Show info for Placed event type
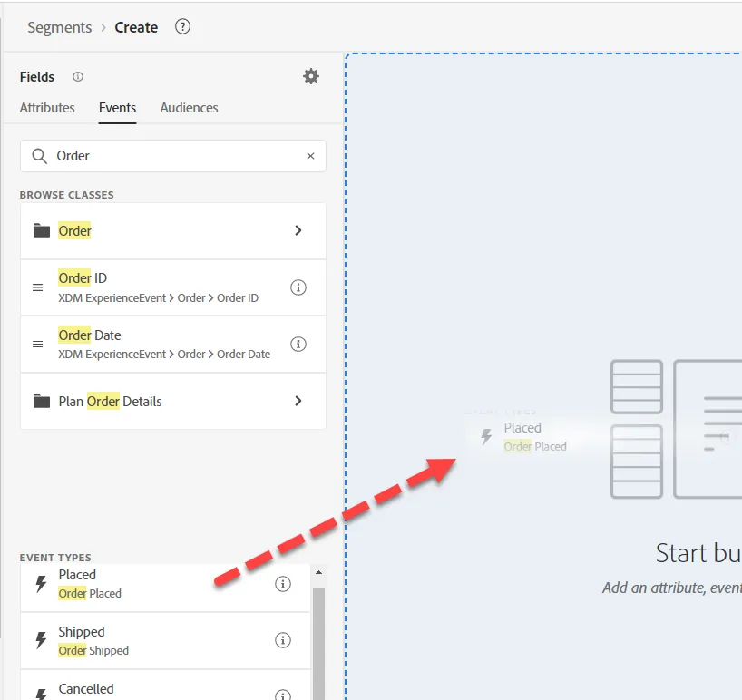 click(x=283, y=584)
